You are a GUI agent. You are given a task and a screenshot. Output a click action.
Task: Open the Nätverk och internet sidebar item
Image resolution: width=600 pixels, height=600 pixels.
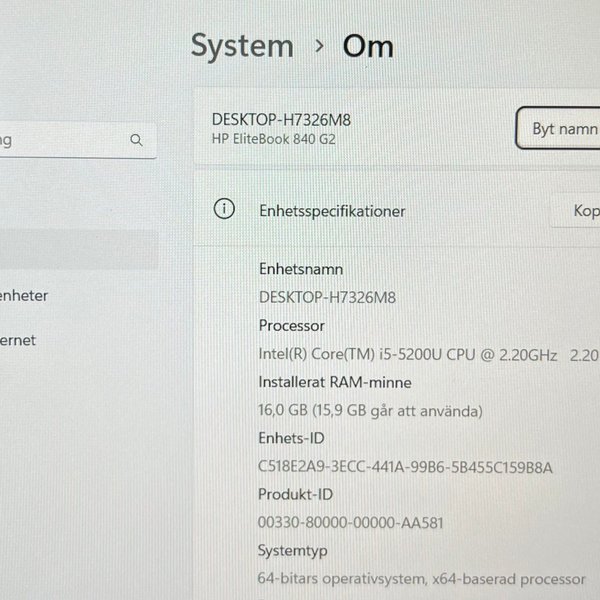click(x=20, y=340)
